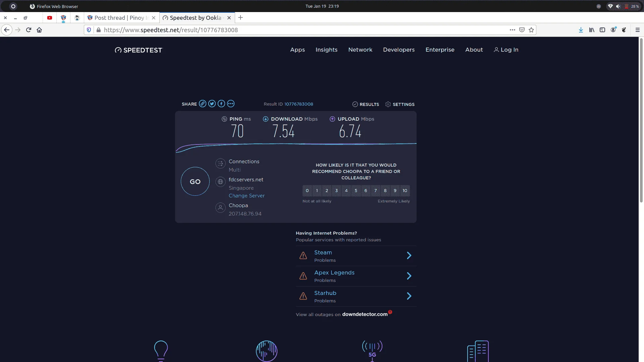
Task: Rate recommendation score 0
Action: pos(307,191)
